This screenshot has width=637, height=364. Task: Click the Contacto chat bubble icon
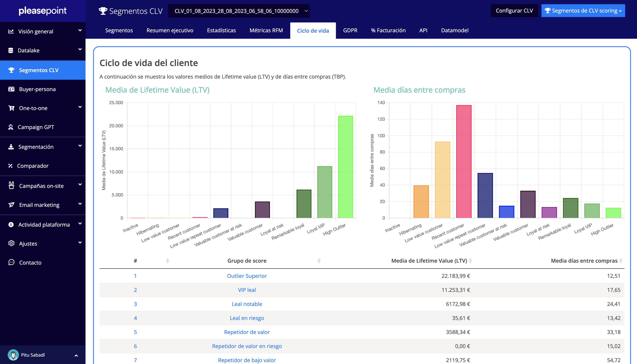click(11, 262)
